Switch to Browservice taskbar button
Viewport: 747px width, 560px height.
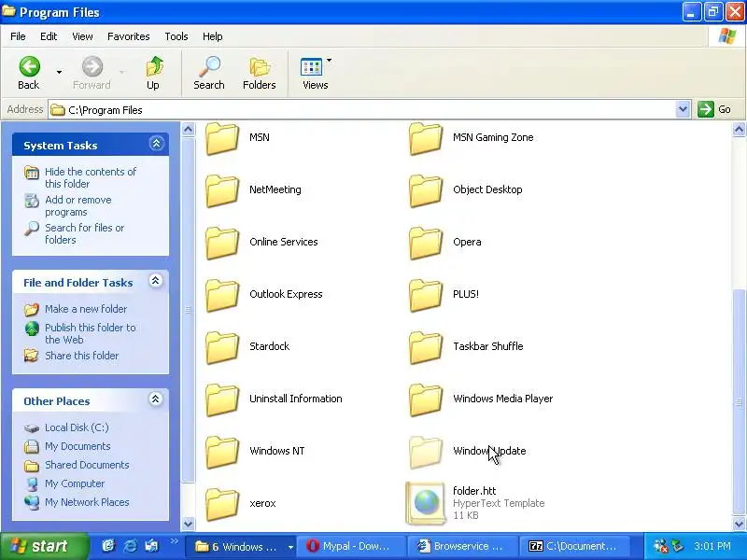pyautogui.click(x=462, y=546)
